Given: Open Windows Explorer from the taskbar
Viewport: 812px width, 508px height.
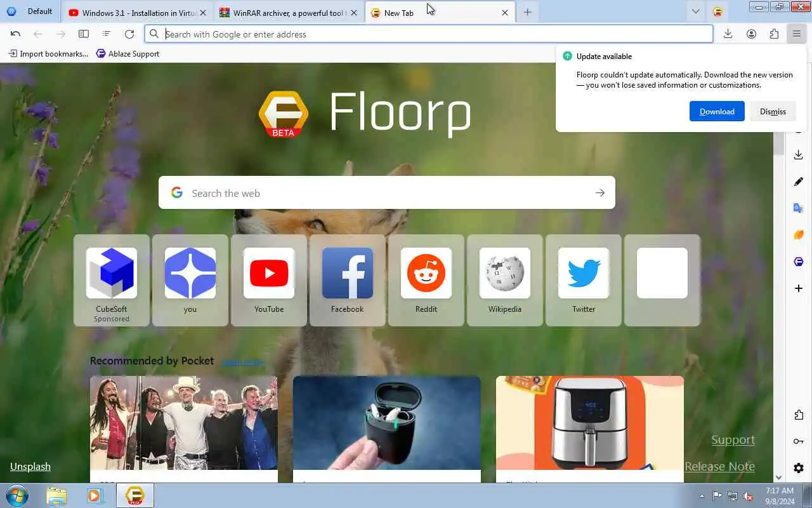Looking at the screenshot, I should 56,495.
